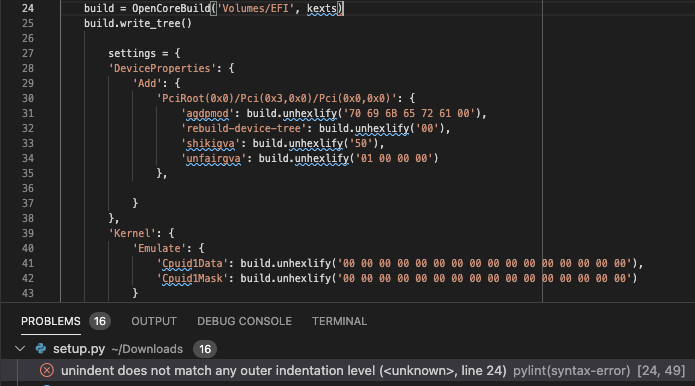Click the ~/Downloads path label
Viewport: 695px width, 386px height.
pos(147,349)
